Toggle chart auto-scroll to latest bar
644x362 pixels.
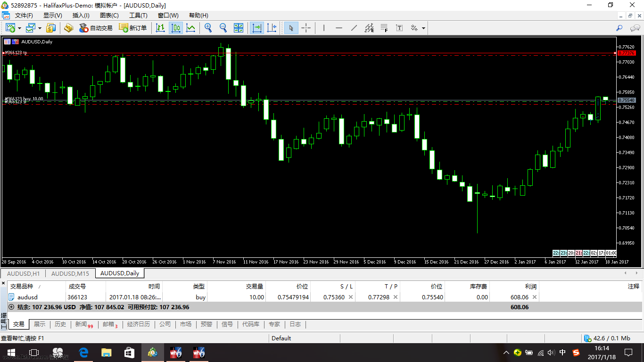257,28
